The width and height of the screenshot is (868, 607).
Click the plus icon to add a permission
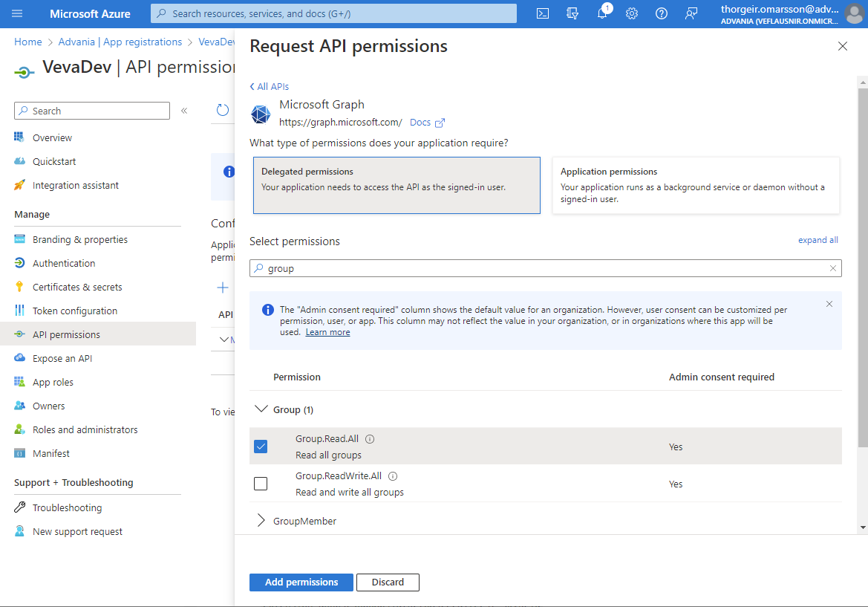223,287
